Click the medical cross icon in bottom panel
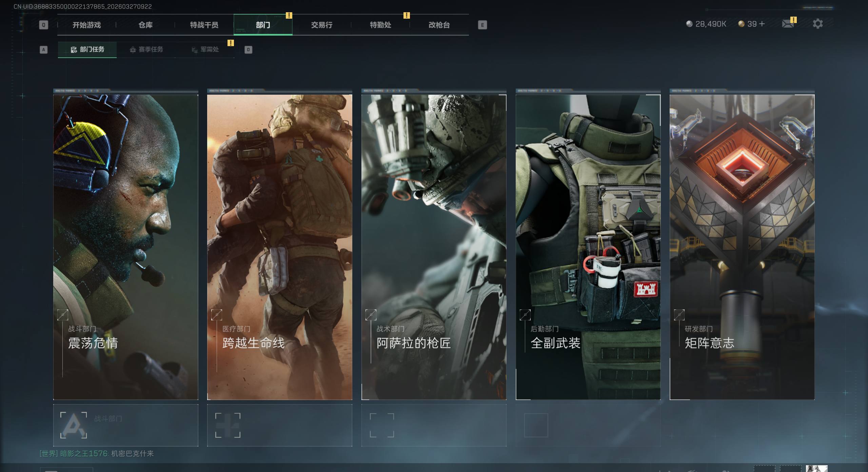Viewport: 868px width, 472px height. click(x=228, y=425)
